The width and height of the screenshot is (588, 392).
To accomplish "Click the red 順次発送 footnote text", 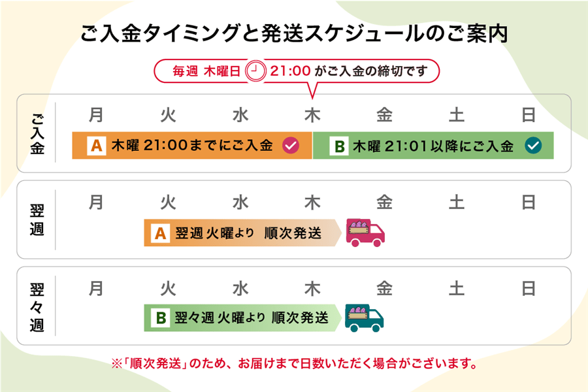I will click(x=294, y=363).
